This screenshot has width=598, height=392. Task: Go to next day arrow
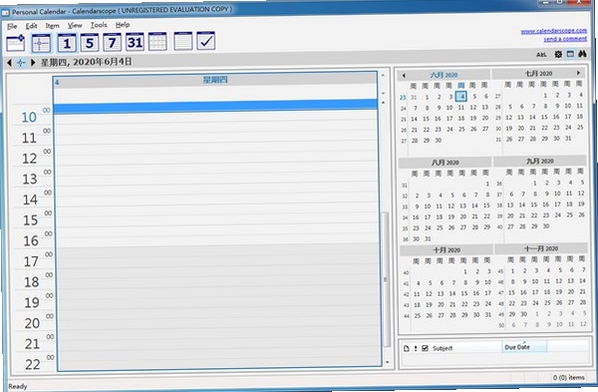pyautogui.click(x=33, y=62)
